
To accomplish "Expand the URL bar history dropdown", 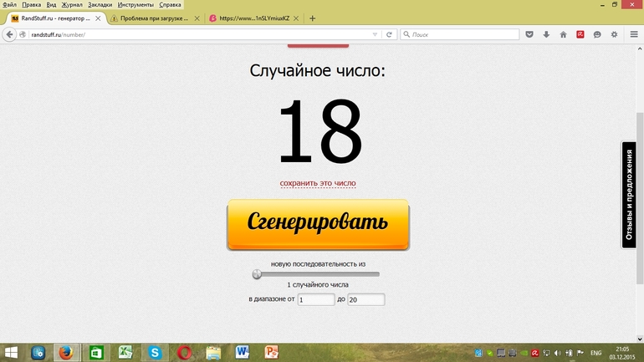I will pyautogui.click(x=374, y=34).
